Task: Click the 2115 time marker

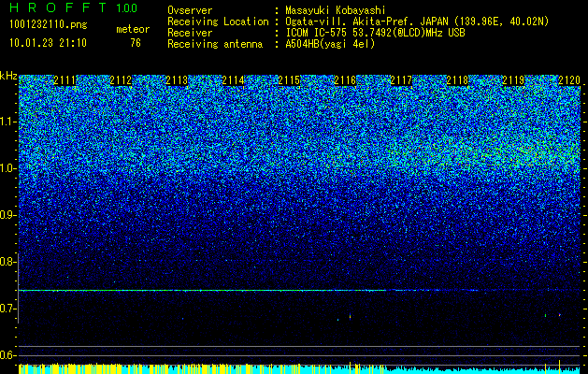Action: 289,80
